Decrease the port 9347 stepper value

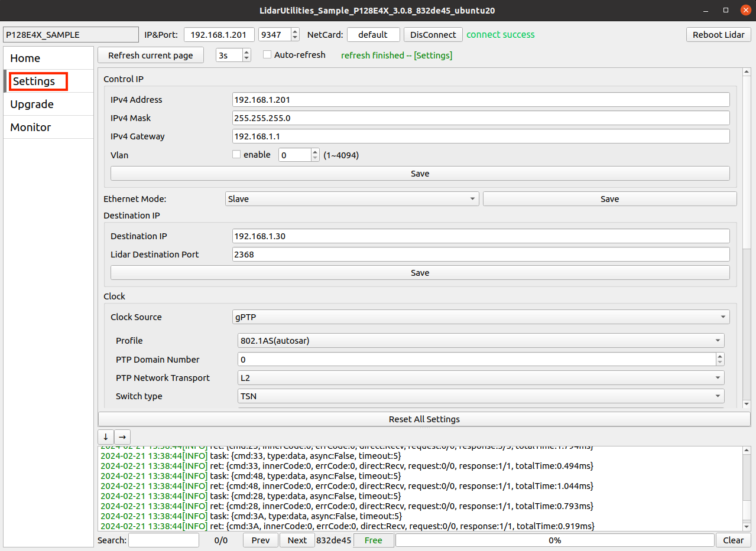click(x=296, y=38)
